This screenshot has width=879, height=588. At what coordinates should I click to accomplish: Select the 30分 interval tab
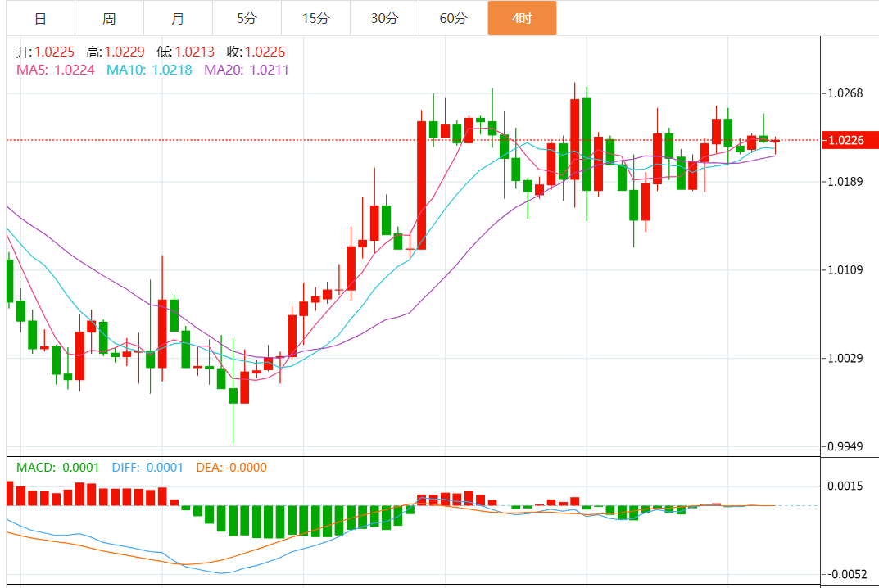[384, 19]
